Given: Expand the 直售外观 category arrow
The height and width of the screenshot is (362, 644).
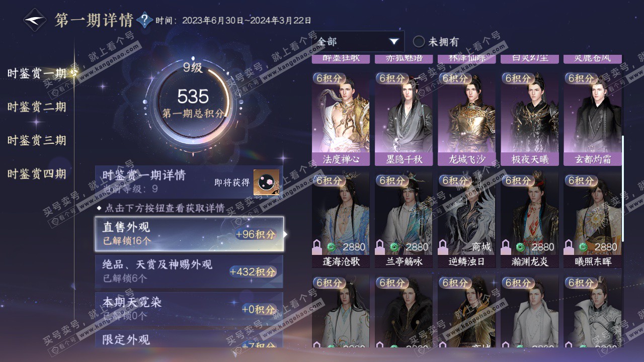Looking at the screenshot, I should click(x=286, y=234).
